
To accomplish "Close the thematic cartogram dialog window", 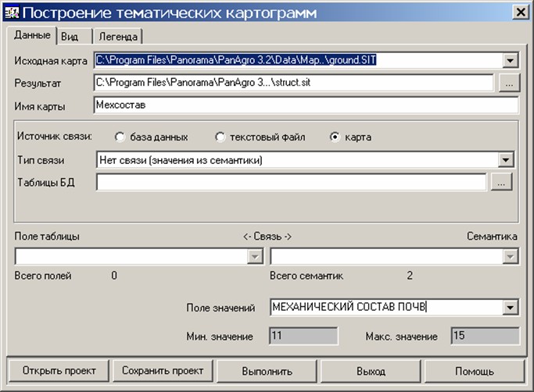I will (x=518, y=12).
